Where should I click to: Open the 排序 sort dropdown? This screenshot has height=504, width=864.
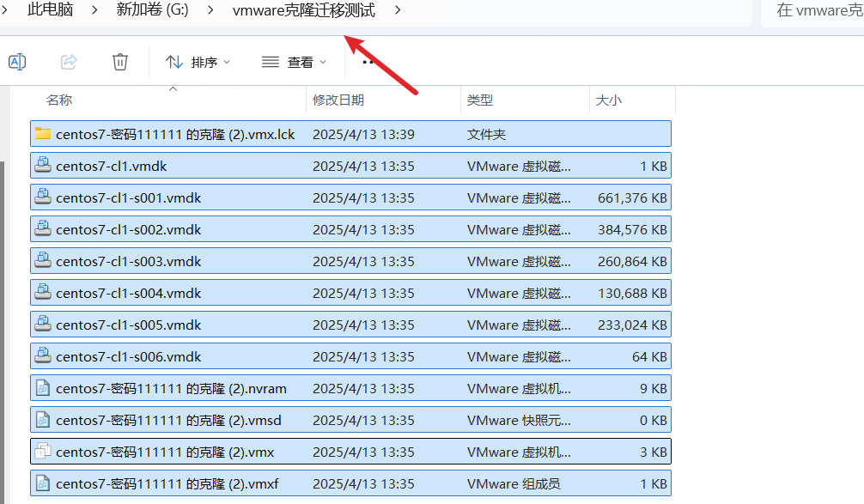point(198,62)
